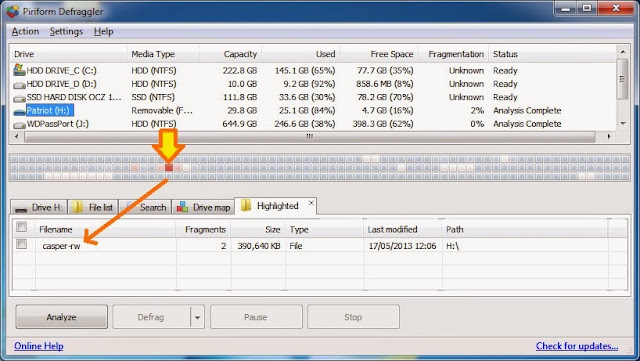Click the 17/05/2013 12:06 date cell

pyautogui.click(x=402, y=246)
